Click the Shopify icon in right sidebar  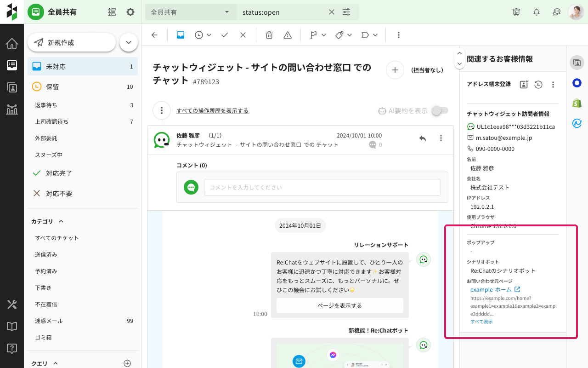[x=577, y=103]
